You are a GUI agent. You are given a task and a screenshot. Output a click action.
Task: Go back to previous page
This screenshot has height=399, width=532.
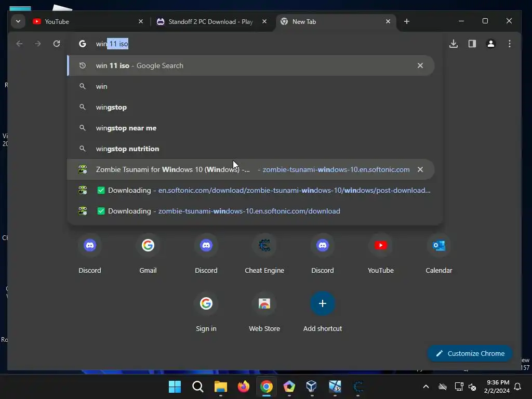19,44
